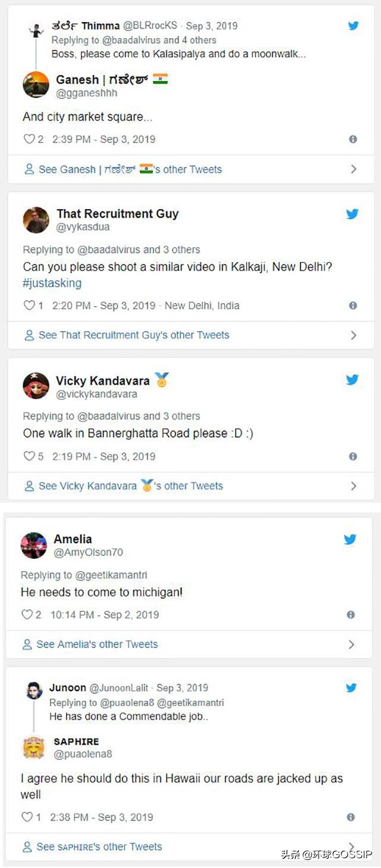This screenshot has width=381, height=868.
Task: Like That Recruitment Guy's tweet
Action: pyautogui.click(x=29, y=306)
